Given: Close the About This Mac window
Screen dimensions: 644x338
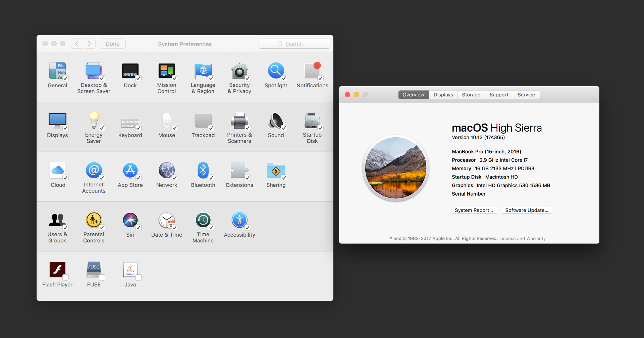Looking at the screenshot, I should 347,95.
